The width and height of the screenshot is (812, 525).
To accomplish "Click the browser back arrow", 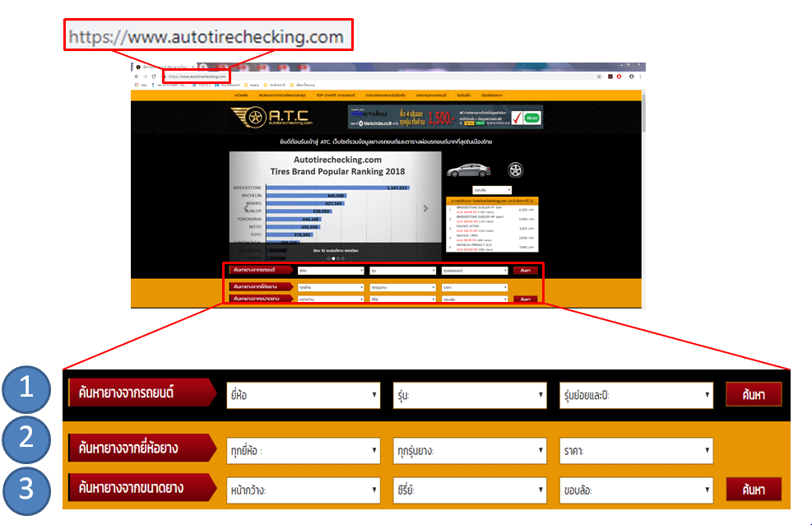I will click(136, 75).
